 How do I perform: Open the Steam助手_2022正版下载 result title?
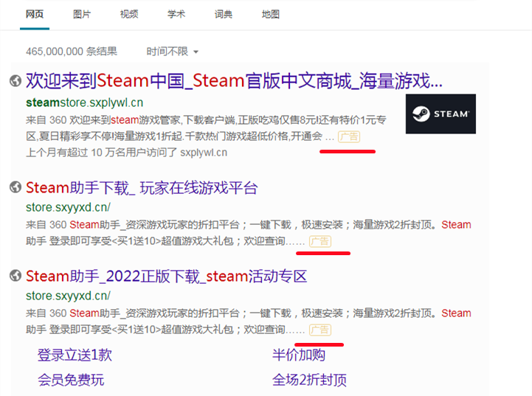tap(166, 277)
